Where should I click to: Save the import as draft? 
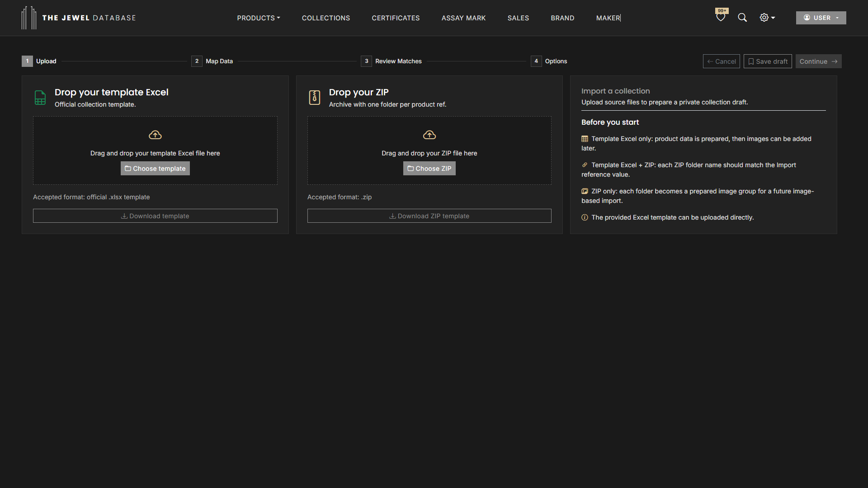coord(768,61)
